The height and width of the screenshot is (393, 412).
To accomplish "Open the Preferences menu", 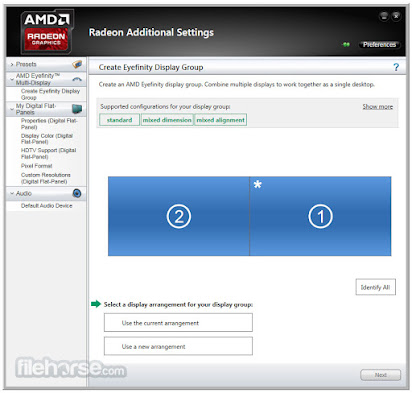I will coord(379,45).
